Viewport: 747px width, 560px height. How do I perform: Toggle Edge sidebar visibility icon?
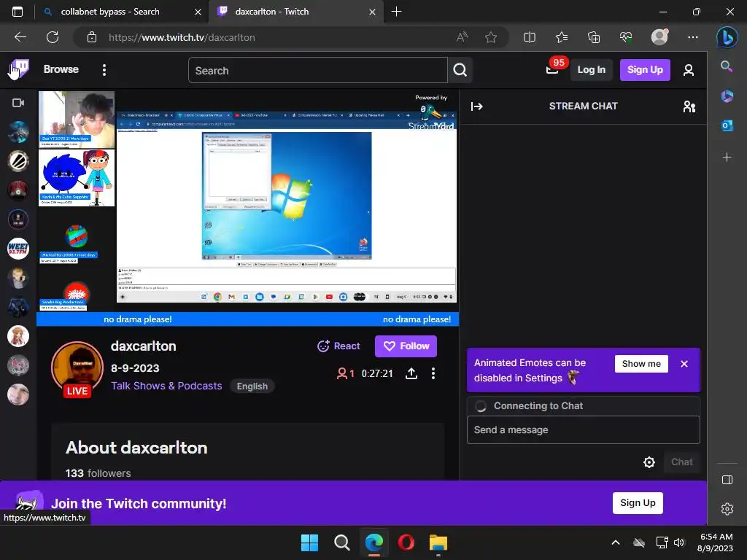(727, 480)
